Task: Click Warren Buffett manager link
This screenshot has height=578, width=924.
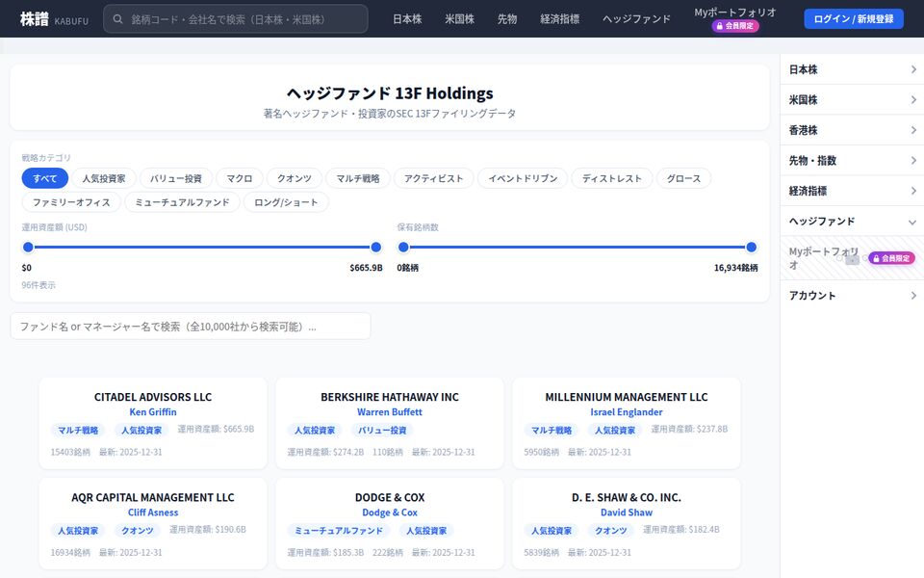Action: [390, 411]
